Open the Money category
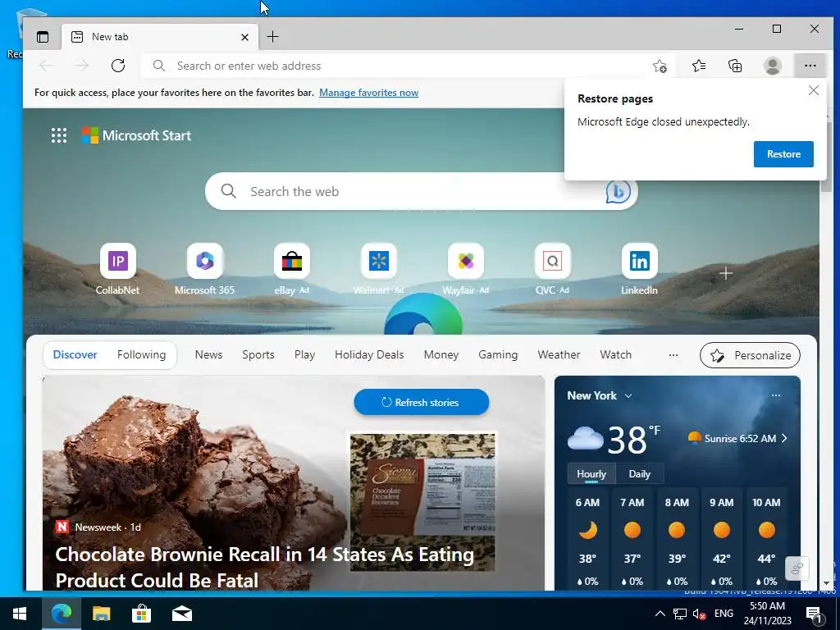 (x=441, y=354)
